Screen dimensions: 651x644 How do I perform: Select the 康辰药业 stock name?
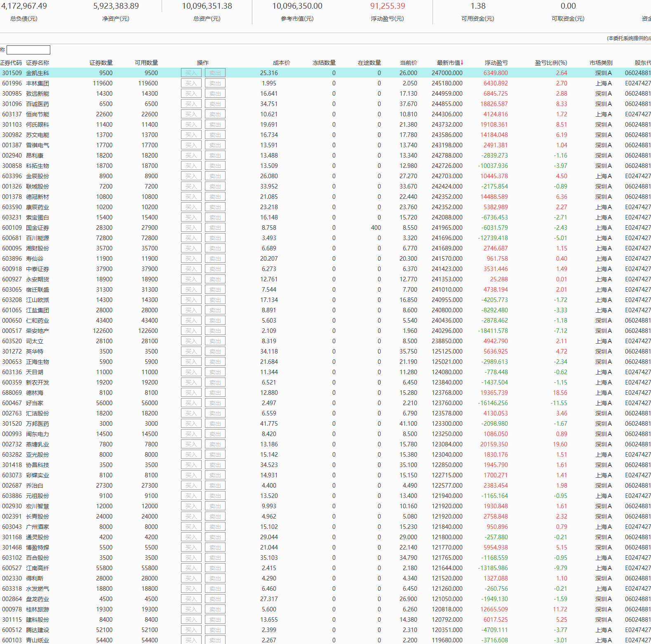pos(38,207)
